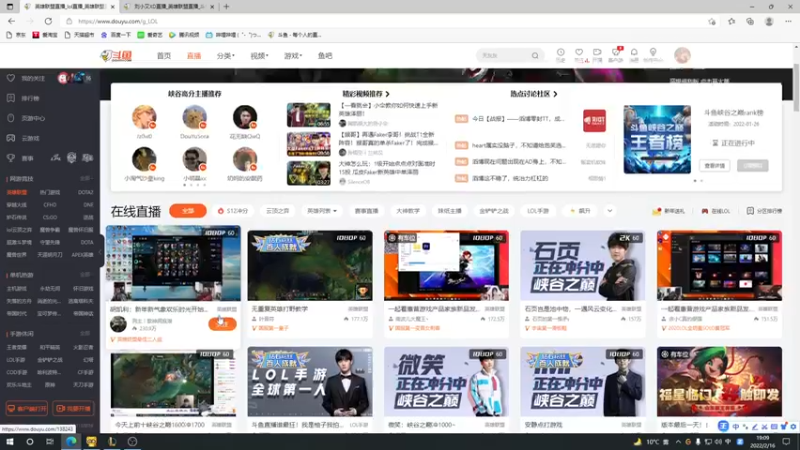Select the 飙升 filter tab
The height and width of the screenshot is (450, 800).
click(580, 211)
